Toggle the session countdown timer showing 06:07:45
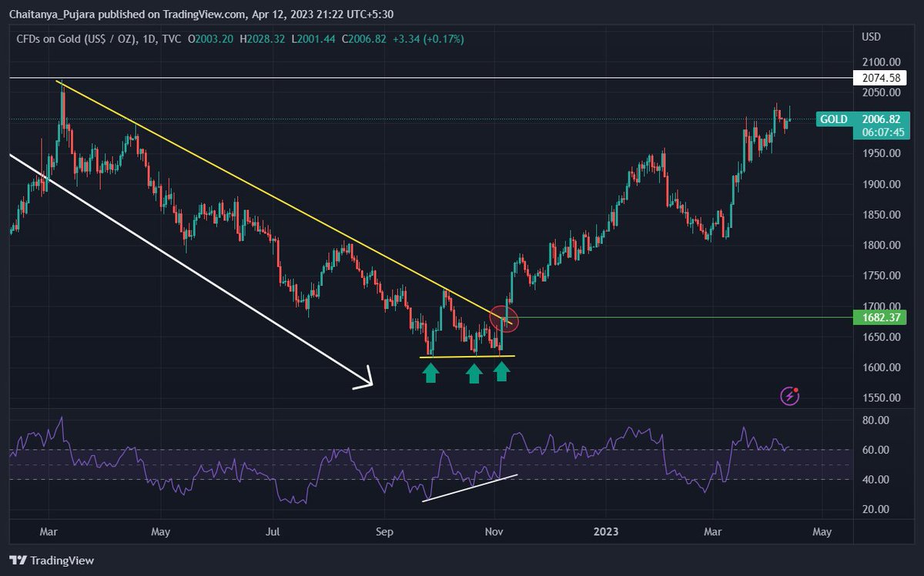The width and height of the screenshot is (924, 576). tap(882, 132)
